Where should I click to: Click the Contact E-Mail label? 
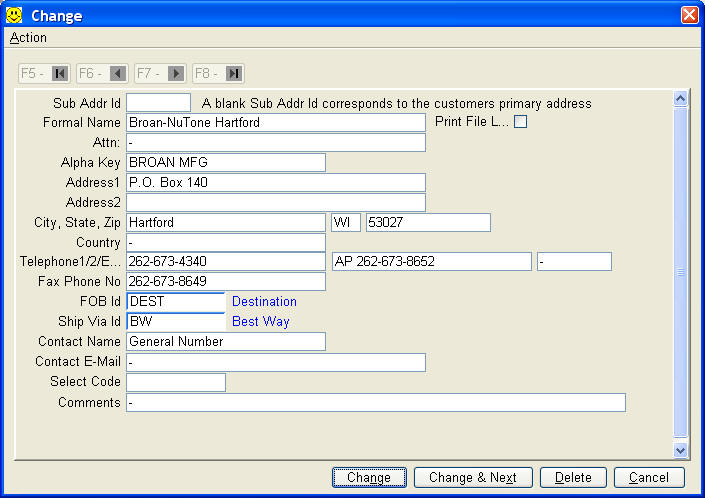[x=78, y=361]
